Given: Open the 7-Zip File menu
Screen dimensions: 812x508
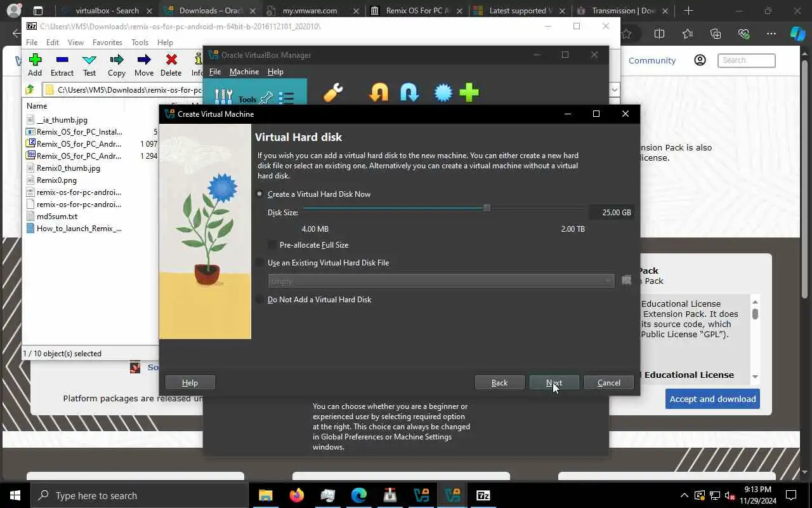Looking at the screenshot, I should tap(32, 42).
